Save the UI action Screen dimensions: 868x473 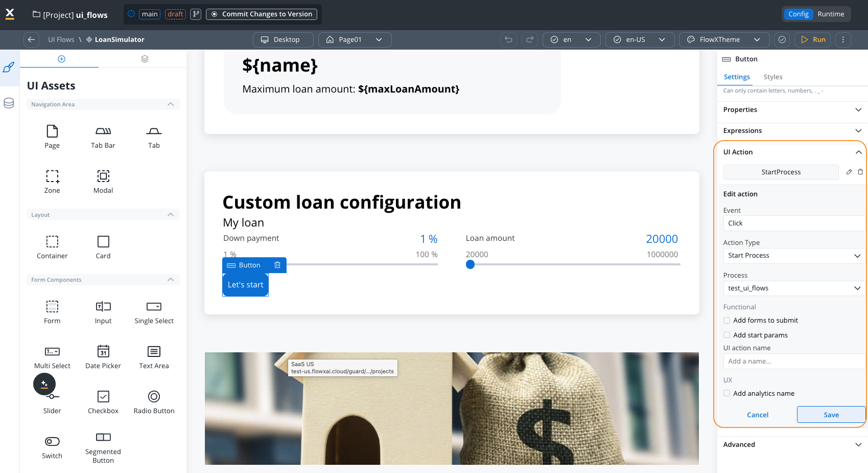point(831,415)
